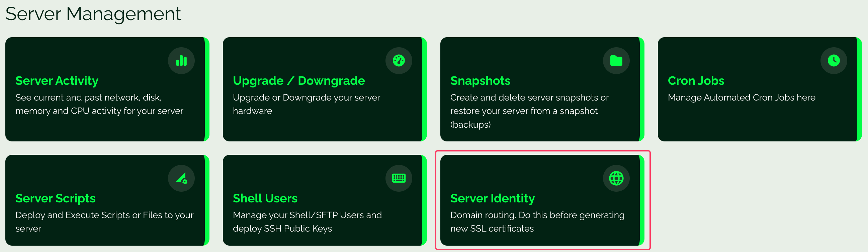This screenshot has width=868, height=252.
Task: Open the Server Identity title link
Action: coord(492,198)
